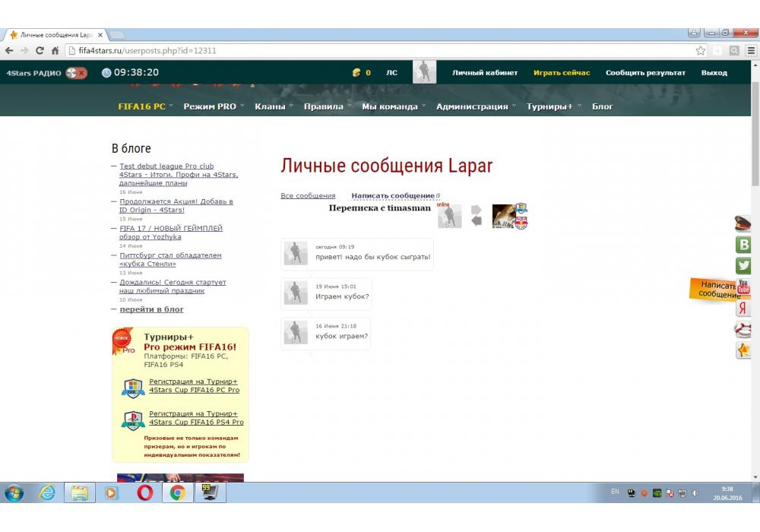Click the YouTube sidebar icon
This screenshot has width=760, height=532.
click(743, 287)
